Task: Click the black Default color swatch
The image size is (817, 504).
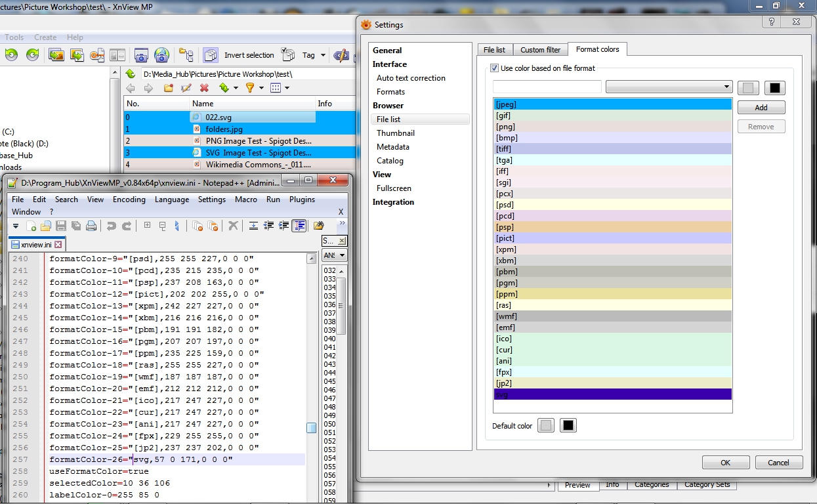Action: pyautogui.click(x=568, y=426)
